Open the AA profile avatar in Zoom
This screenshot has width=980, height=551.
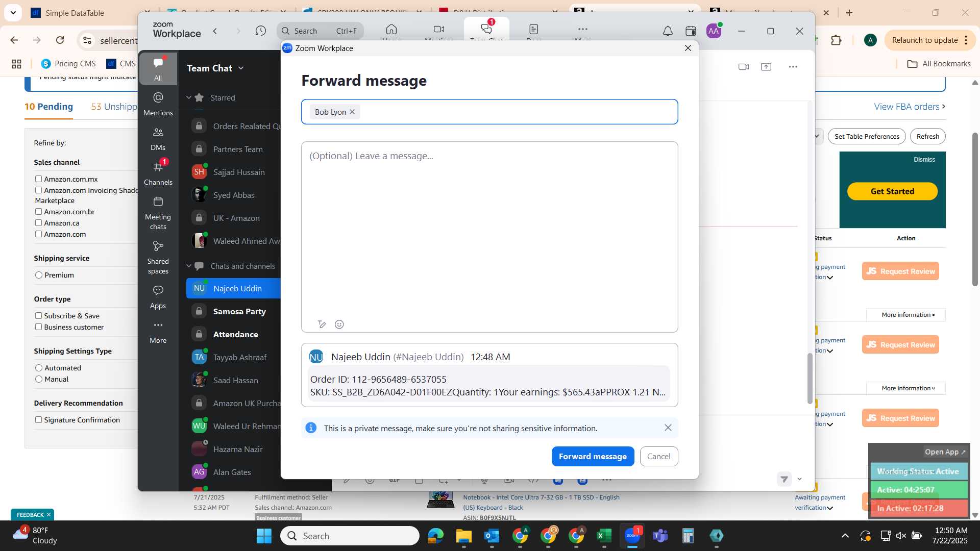coord(714,31)
